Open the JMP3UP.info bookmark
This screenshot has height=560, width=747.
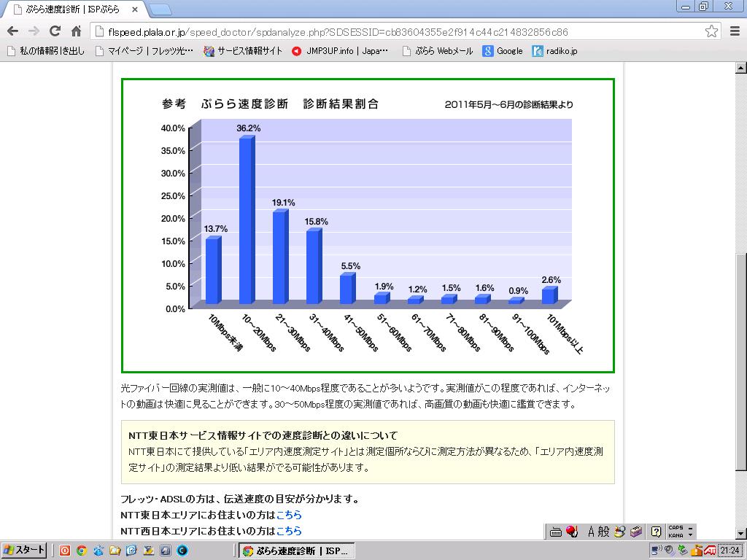340,51
